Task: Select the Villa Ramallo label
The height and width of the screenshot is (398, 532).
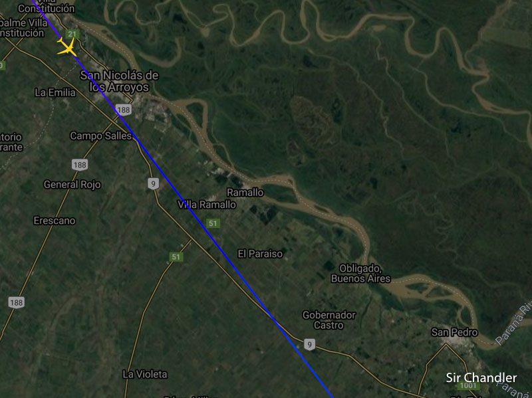Action: [207, 205]
